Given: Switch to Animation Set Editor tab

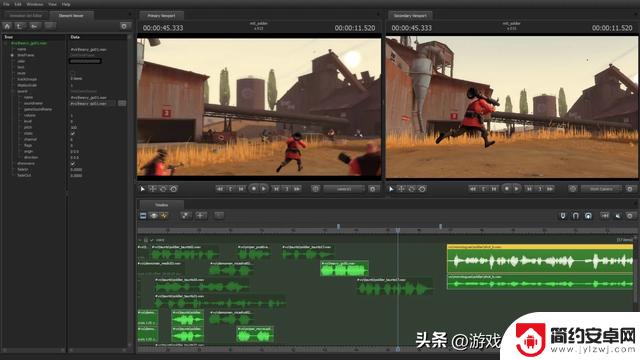Looking at the screenshot, I should (25, 16).
